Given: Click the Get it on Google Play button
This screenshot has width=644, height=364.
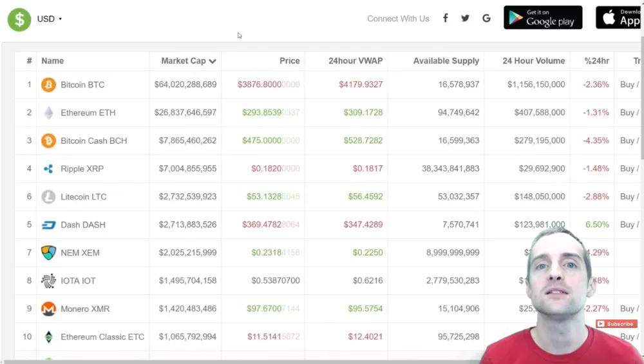Looking at the screenshot, I should point(543,17).
